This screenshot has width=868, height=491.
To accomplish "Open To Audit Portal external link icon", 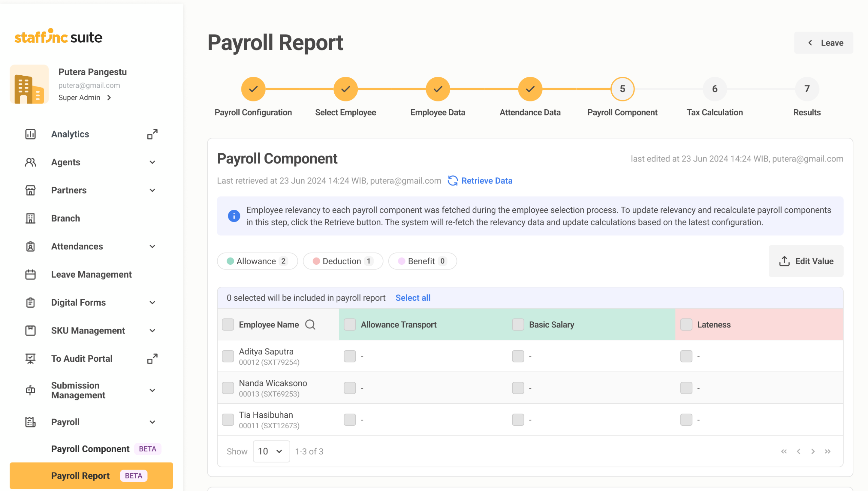I will point(152,359).
